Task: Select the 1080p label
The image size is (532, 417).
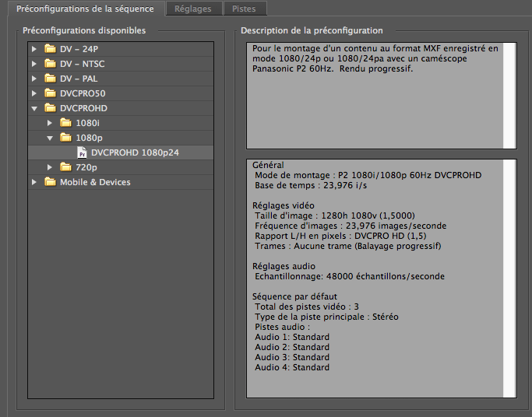Action: pyautogui.click(x=90, y=138)
